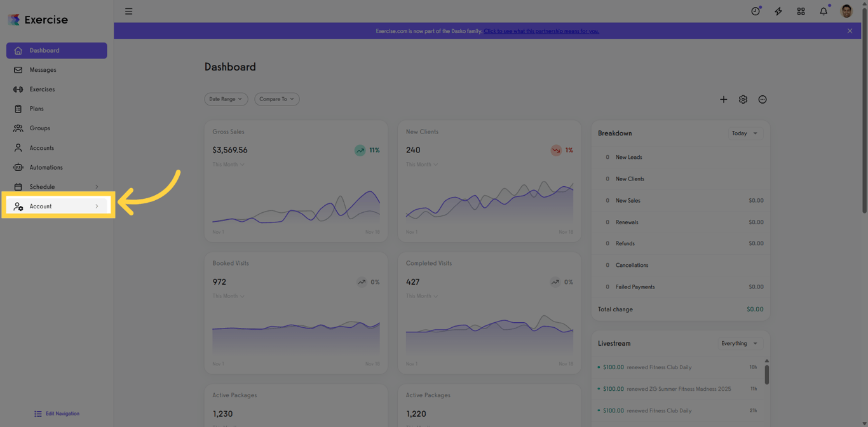868x427 pixels.
Task: Change Breakdown period from Today dropdown
Action: 744,133
